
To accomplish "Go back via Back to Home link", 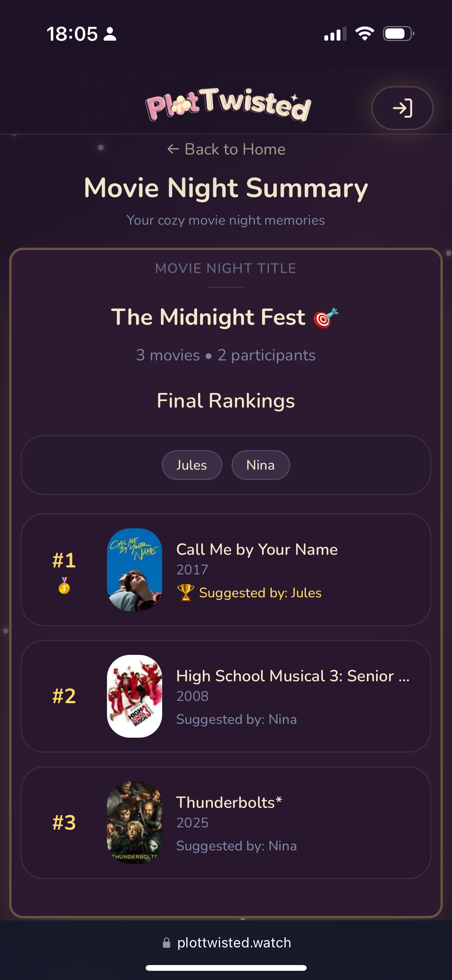I will click(226, 149).
